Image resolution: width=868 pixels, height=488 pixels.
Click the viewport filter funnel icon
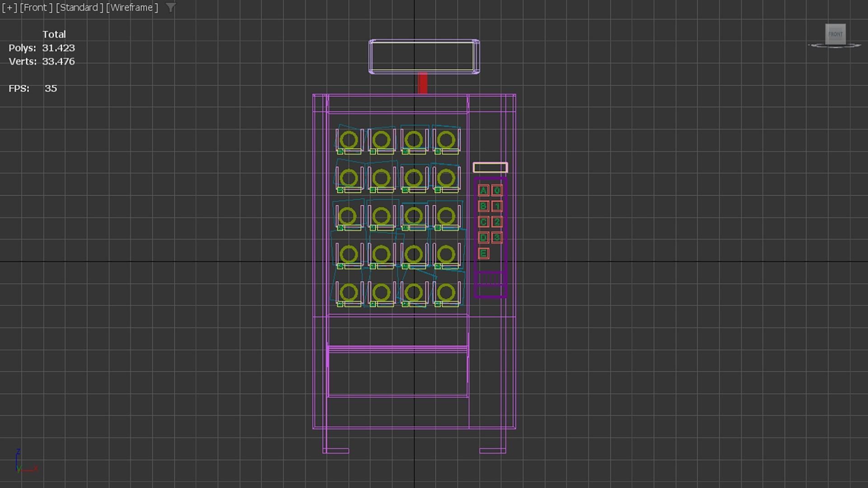point(170,8)
